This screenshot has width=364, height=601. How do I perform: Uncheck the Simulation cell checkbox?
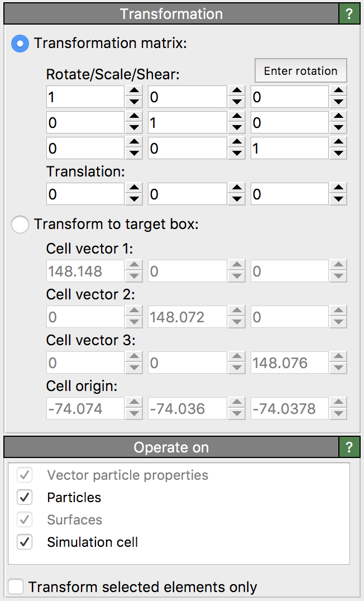pos(25,542)
